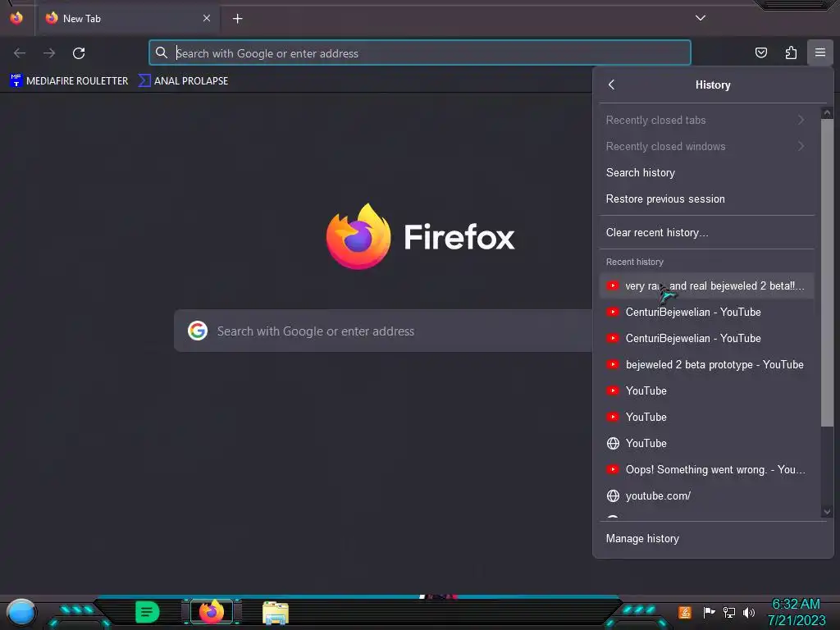The image size is (840, 630).
Task: Open File Explorer from the taskbar
Action: (x=276, y=613)
